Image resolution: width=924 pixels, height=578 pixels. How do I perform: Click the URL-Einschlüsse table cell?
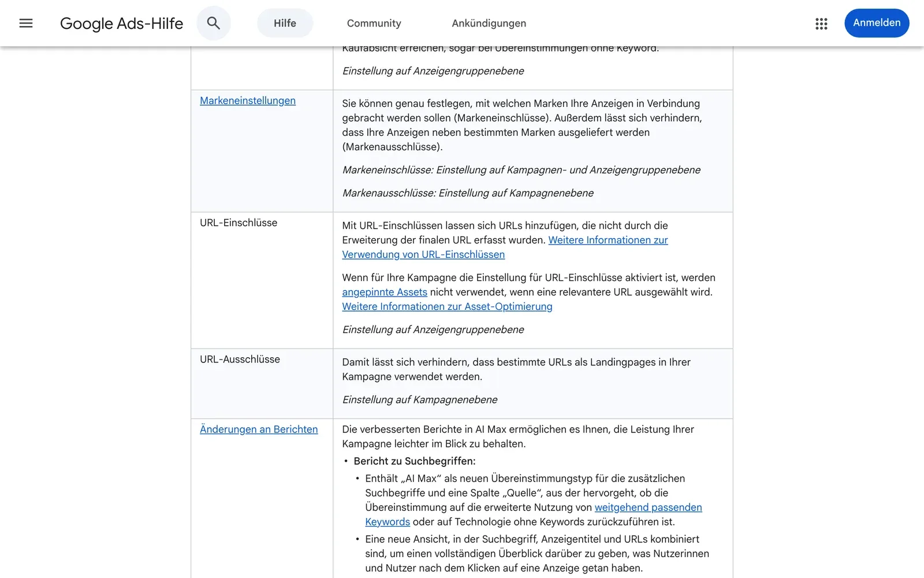click(x=262, y=280)
